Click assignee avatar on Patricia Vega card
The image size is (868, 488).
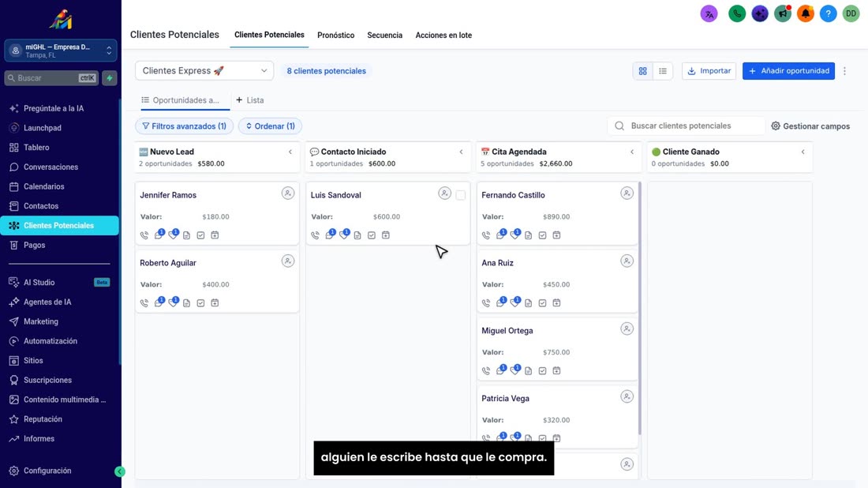[627, 396]
